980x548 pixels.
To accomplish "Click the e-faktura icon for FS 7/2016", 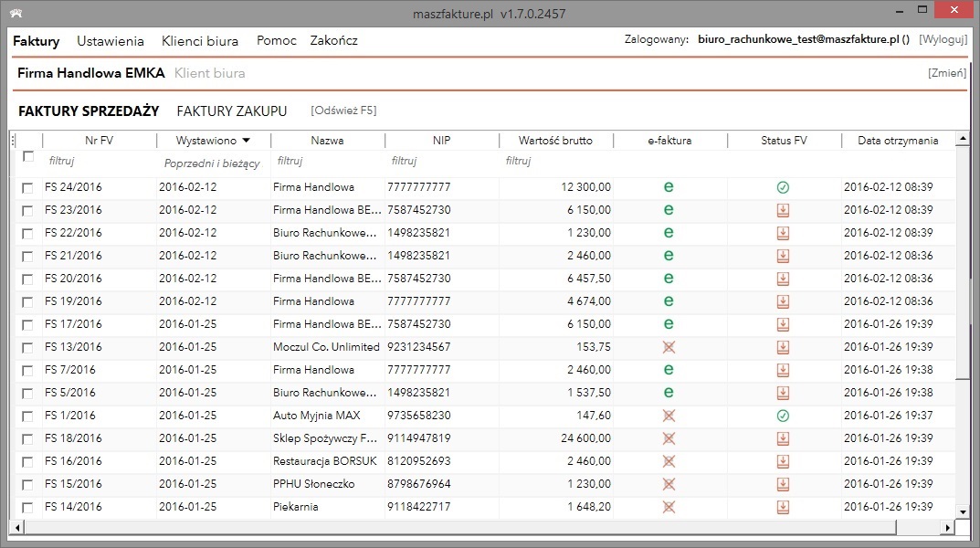I will 669,370.
